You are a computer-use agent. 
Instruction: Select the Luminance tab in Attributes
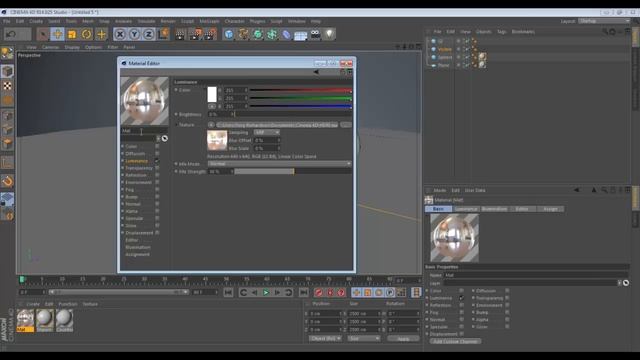(x=466, y=209)
